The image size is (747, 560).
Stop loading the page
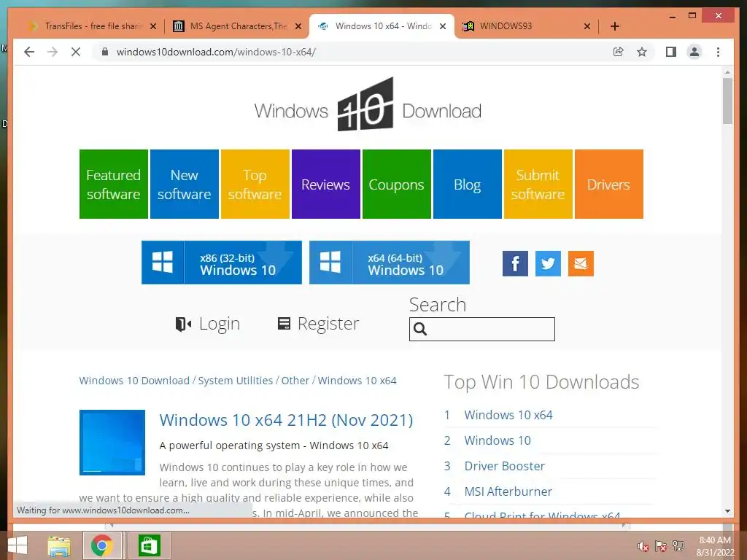pyautogui.click(x=76, y=52)
